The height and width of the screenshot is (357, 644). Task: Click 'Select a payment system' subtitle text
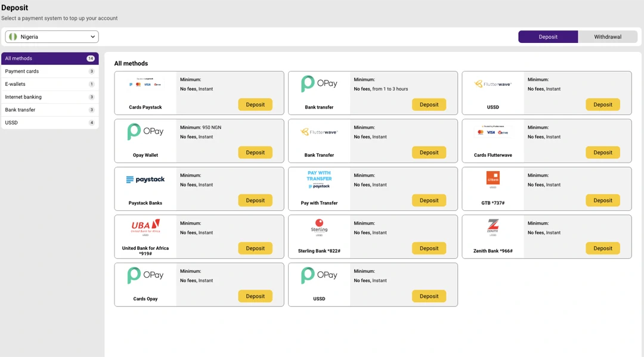click(59, 18)
